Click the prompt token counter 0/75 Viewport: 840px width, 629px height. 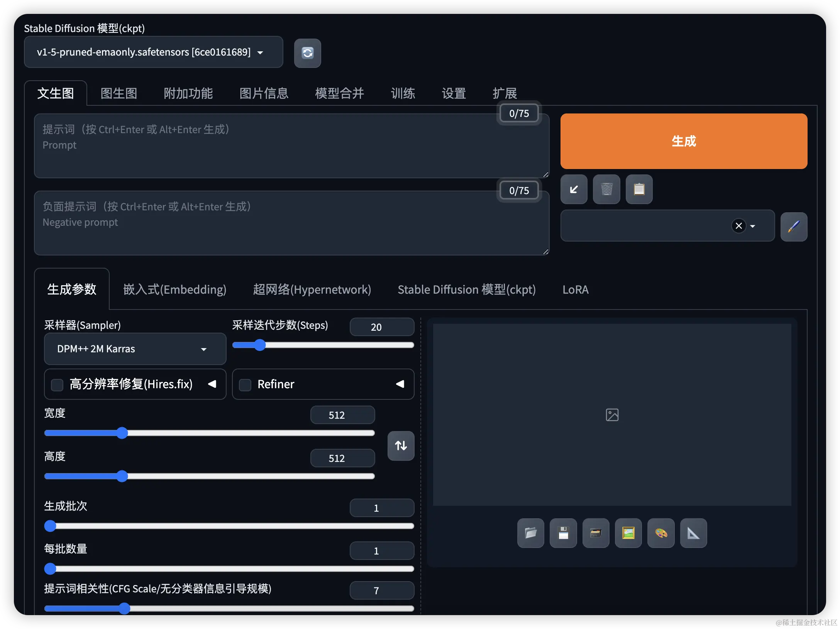pyautogui.click(x=519, y=113)
